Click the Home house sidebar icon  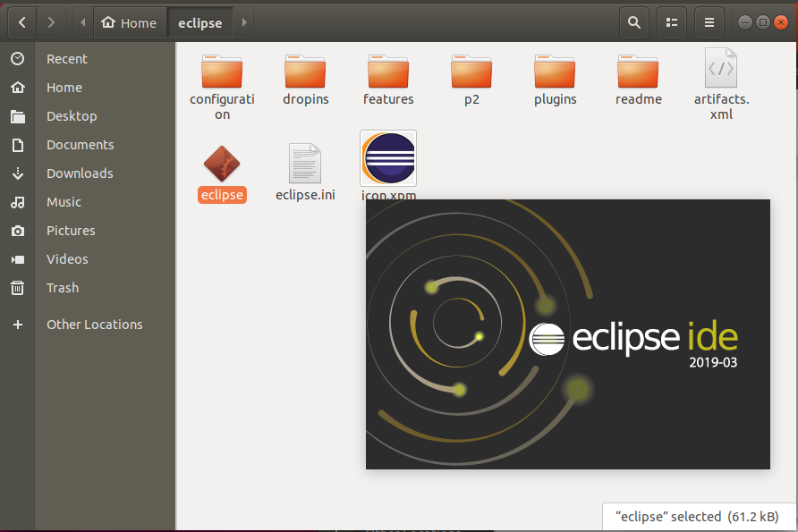pyautogui.click(x=17, y=88)
